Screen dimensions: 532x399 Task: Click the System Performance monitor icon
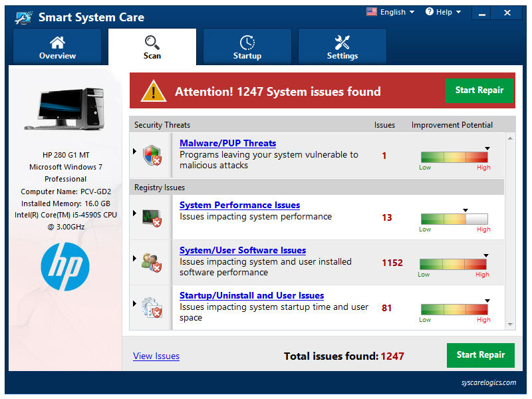click(x=152, y=218)
